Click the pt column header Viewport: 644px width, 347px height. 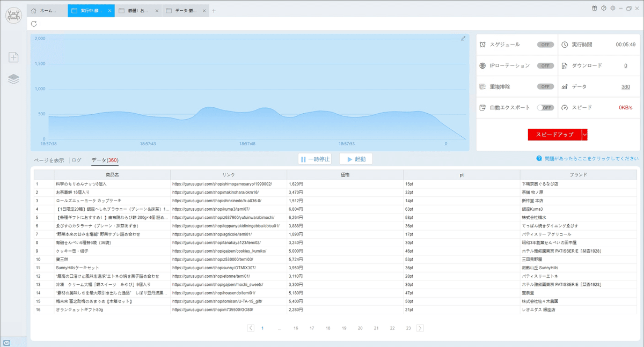click(462, 174)
